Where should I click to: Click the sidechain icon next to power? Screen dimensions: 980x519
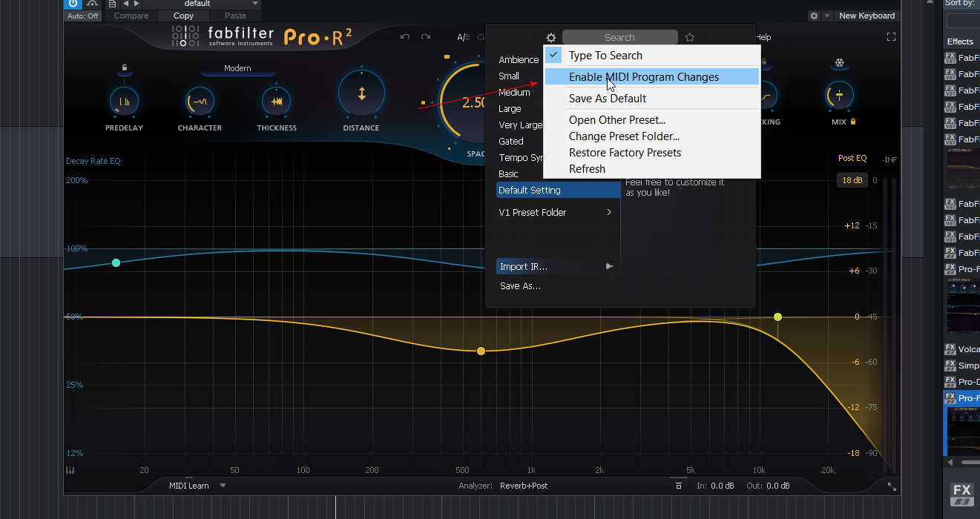coord(93,4)
